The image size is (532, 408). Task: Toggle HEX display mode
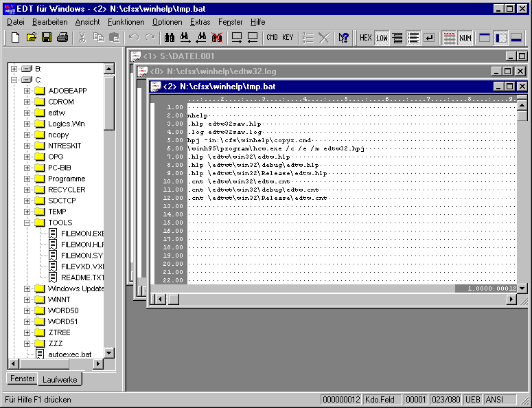(366, 38)
